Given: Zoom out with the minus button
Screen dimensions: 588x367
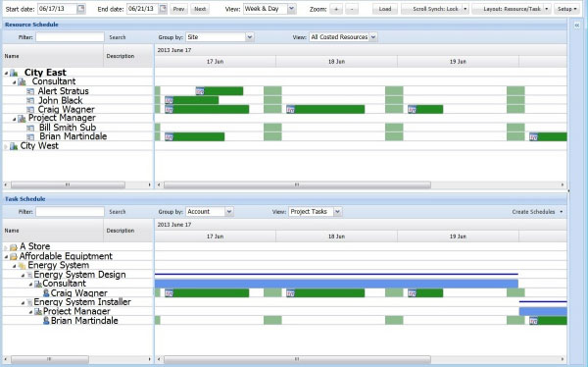Looking at the screenshot, I should tap(352, 9).
